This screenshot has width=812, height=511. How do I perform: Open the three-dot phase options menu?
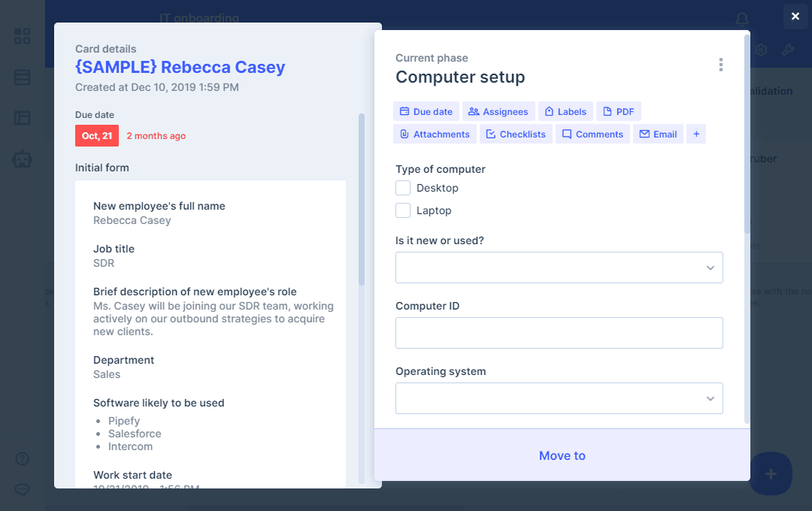coord(720,65)
